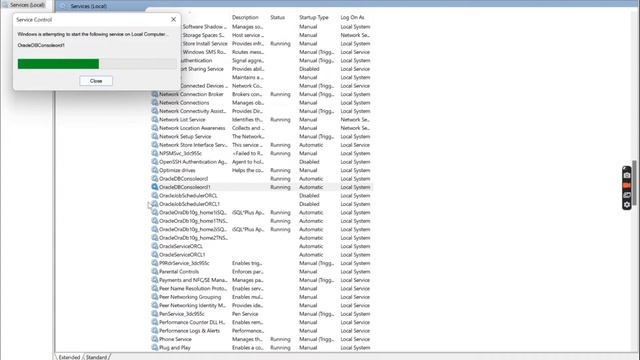
Task: Click the 'Enforces par..' description of Parental Controls
Action: tap(247, 271)
